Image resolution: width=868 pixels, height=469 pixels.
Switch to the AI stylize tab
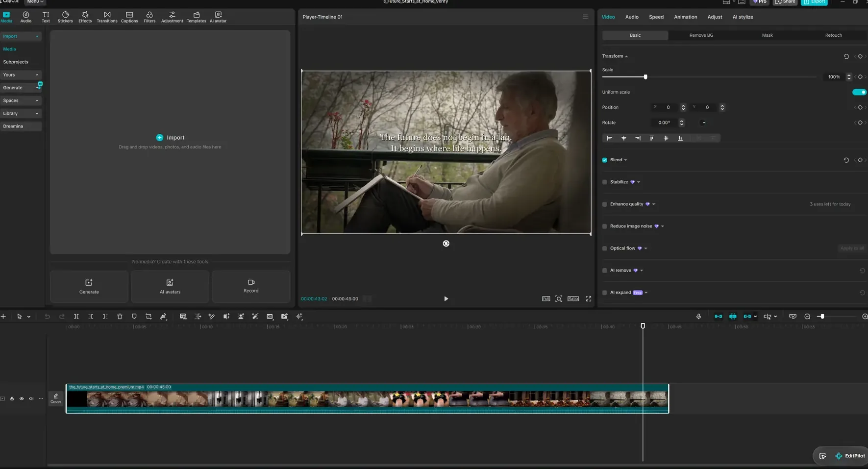tap(743, 17)
